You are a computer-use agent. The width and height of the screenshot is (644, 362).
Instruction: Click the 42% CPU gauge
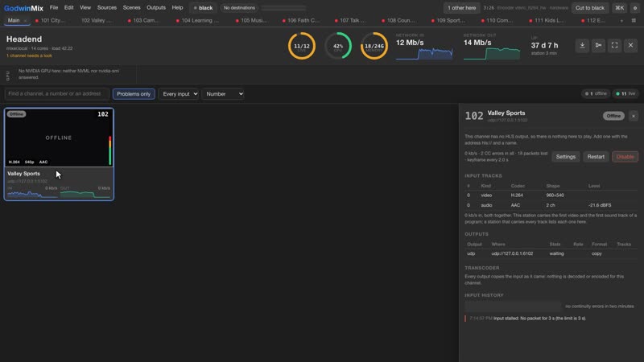tap(338, 46)
